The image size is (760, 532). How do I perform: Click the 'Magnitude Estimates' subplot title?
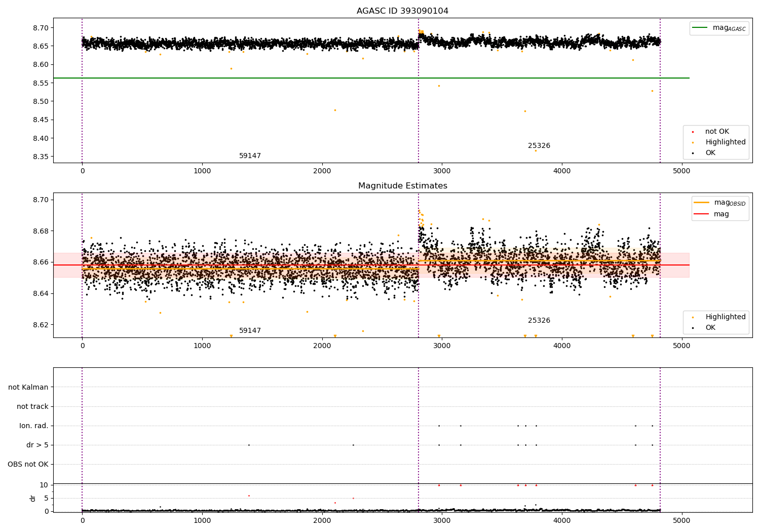click(402, 186)
